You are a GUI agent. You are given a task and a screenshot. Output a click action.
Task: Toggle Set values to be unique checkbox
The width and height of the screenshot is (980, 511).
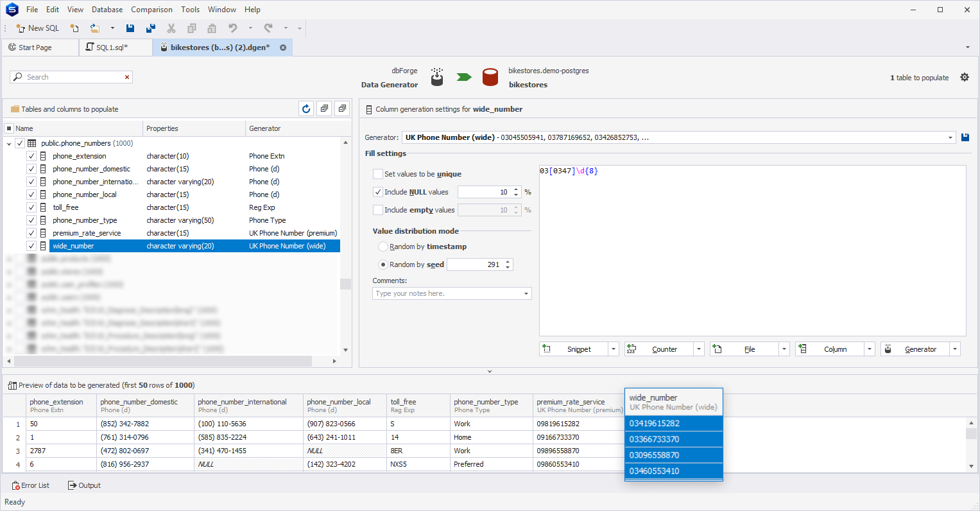tap(378, 174)
